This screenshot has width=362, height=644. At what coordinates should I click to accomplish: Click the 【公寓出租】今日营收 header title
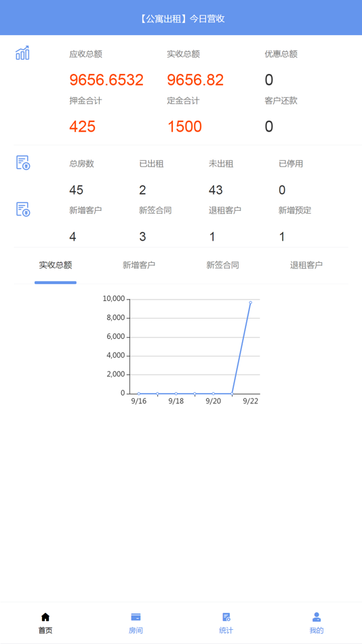[181, 18]
